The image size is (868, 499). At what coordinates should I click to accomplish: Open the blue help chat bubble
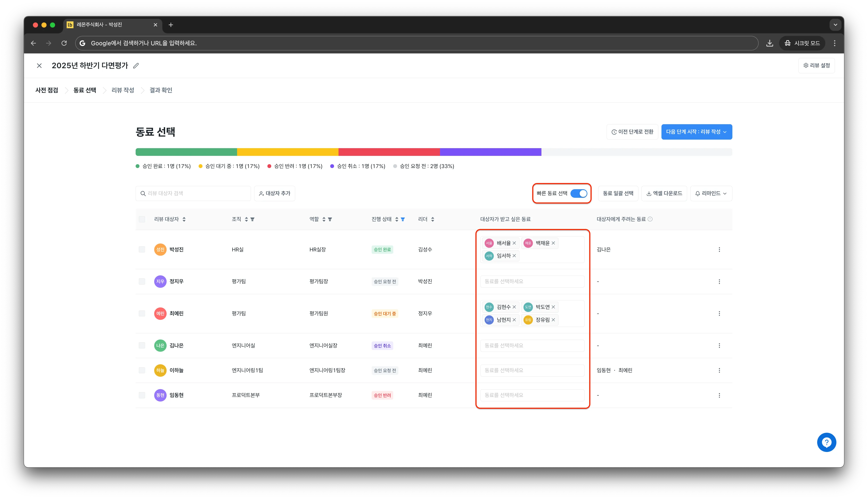click(826, 442)
